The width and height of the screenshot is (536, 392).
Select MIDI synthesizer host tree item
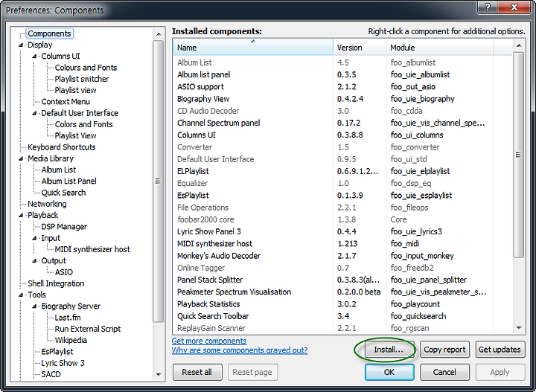point(92,249)
